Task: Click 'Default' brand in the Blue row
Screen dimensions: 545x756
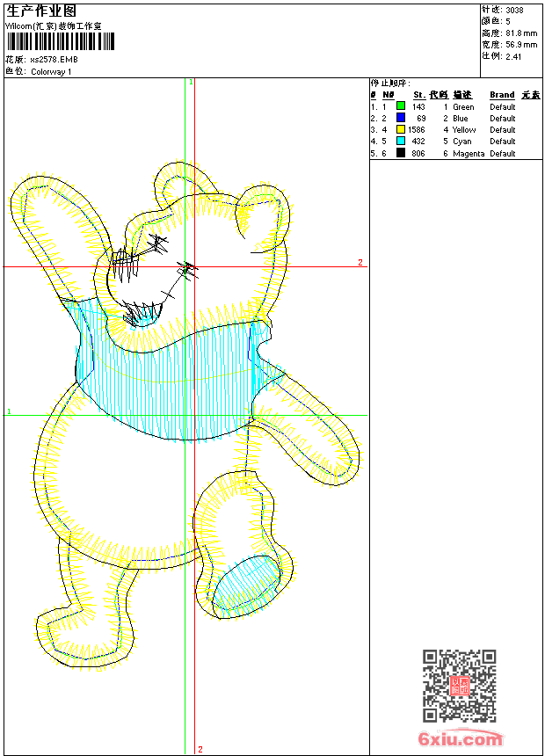Action: click(503, 119)
